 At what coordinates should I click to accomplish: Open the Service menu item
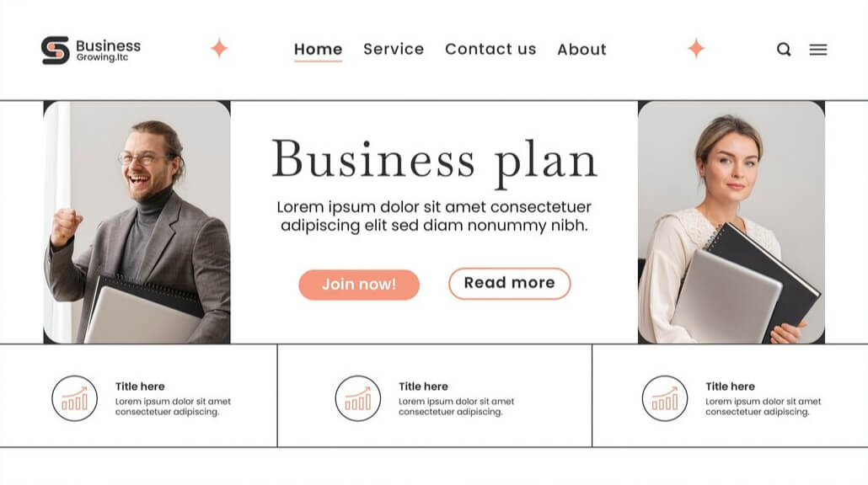[x=394, y=50]
